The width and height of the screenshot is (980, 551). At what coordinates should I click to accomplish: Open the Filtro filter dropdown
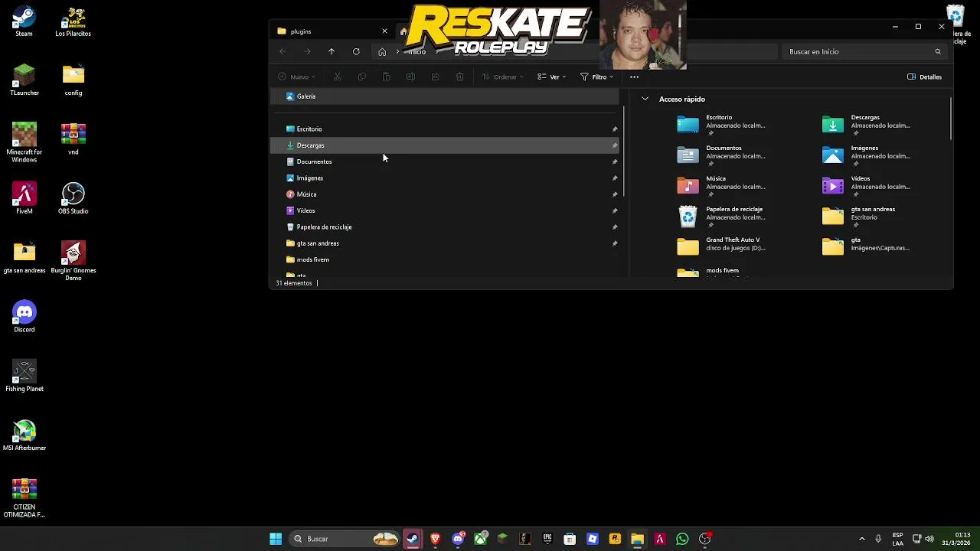coord(597,77)
